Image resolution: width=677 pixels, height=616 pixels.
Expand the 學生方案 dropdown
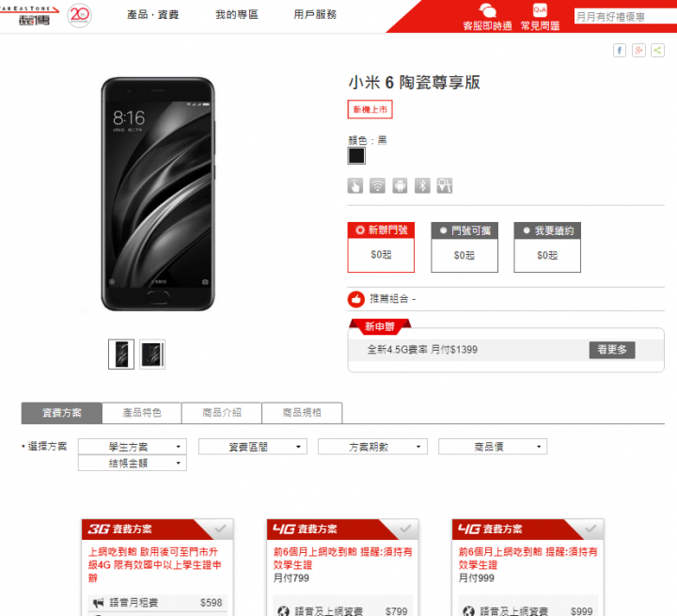coord(133,447)
